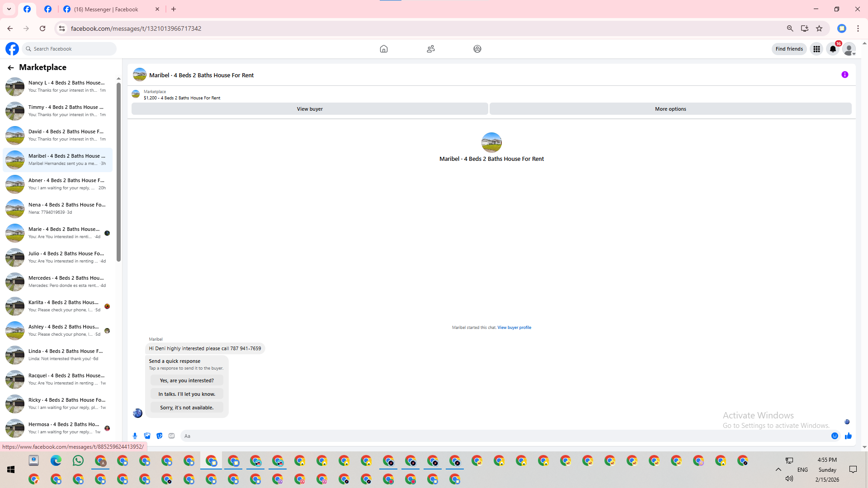Open the Windows notification center

(853, 470)
